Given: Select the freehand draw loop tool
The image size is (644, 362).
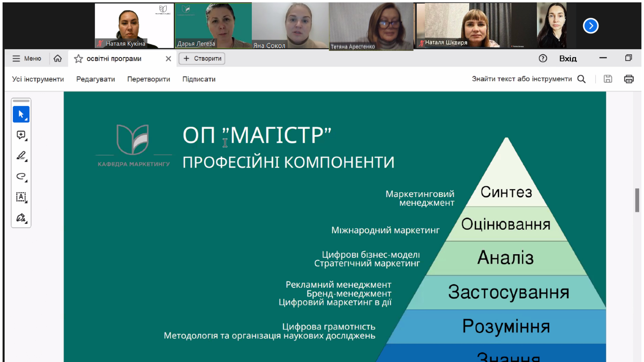Looking at the screenshot, I should (21, 176).
